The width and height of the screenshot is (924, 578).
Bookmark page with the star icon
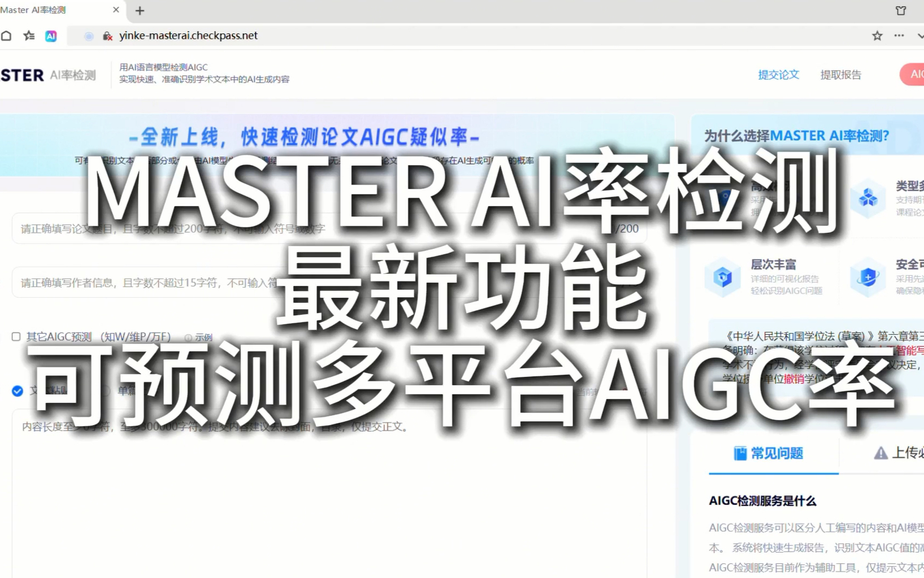pyautogui.click(x=877, y=36)
